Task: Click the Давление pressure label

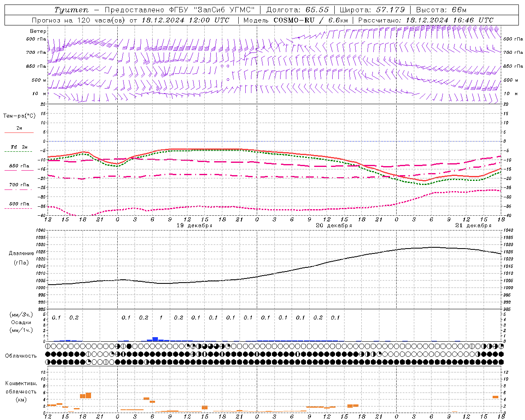Action: point(21,253)
